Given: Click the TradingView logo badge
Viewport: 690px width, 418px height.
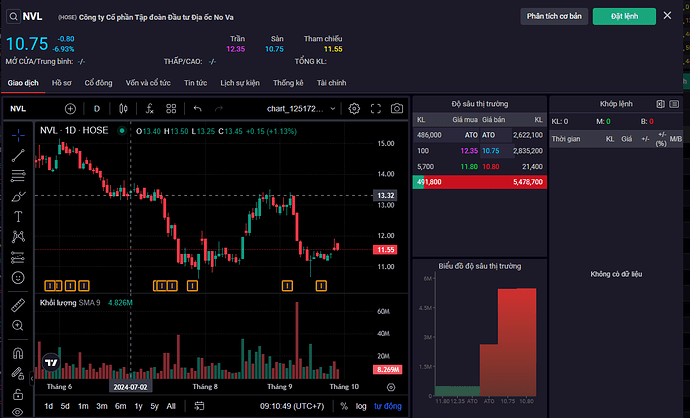Looking at the screenshot, I should (x=51, y=363).
